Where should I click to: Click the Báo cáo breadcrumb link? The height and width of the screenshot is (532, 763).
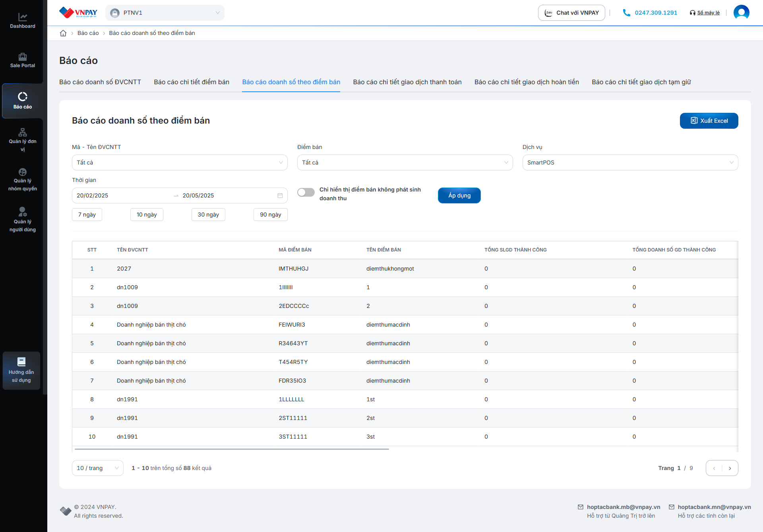pyautogui.click(x=88, y=33)
